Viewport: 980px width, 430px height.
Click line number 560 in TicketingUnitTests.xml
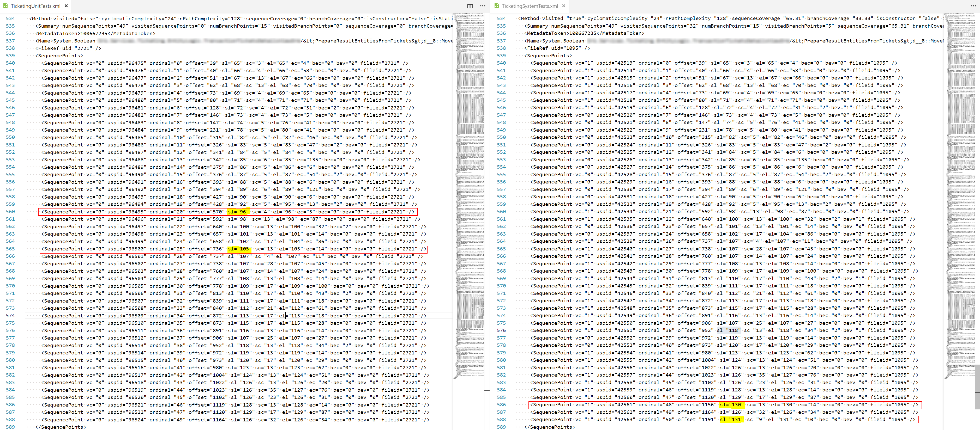(x=10, y=212)
